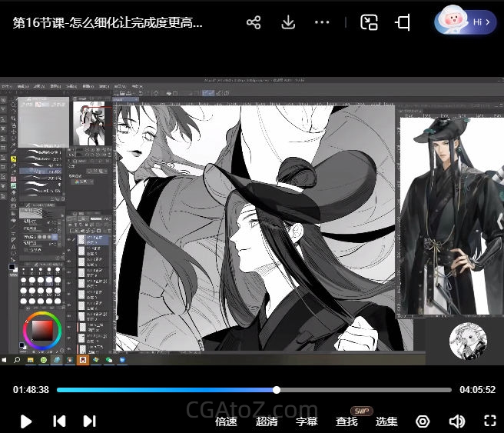Click the circular player settings icon
504x433 pixels.
click(x=423, y=421)
